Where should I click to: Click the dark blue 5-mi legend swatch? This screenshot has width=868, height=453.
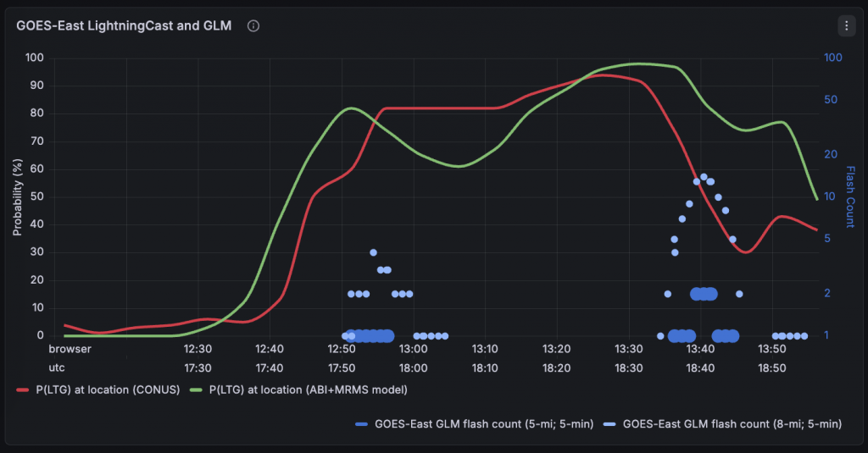(x=361, y=424)
